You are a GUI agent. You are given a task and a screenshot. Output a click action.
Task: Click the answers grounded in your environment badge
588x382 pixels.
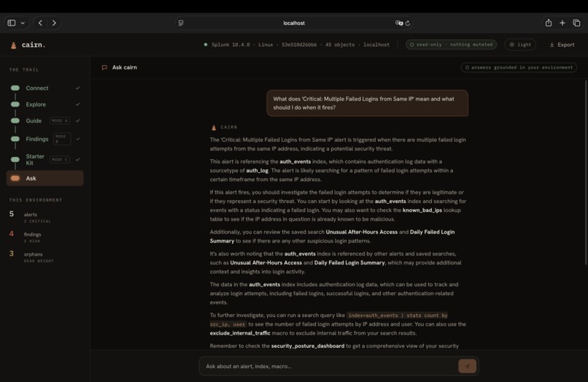coord(519,67)
